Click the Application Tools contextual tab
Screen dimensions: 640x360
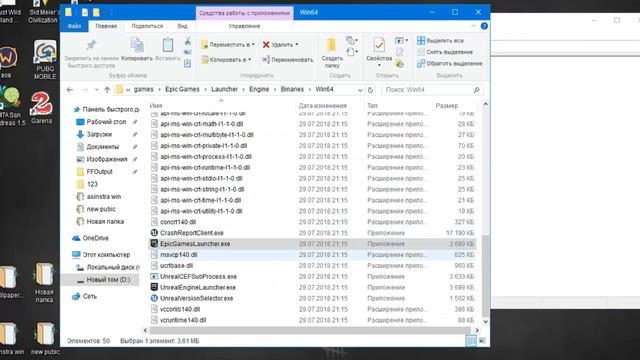pyautogui.click(x=244, y=13)
